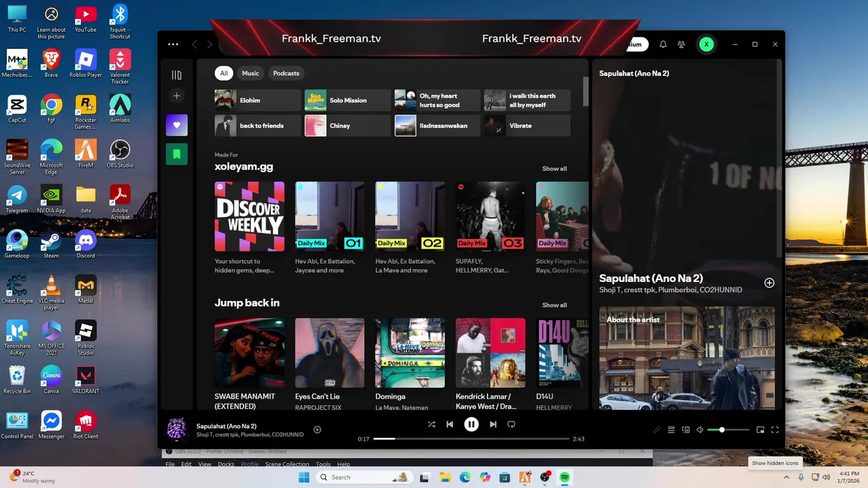This screenshot has width=868, height=488.
Task: Open the Daily Mix 03 cover
Action: coord(490,216)
